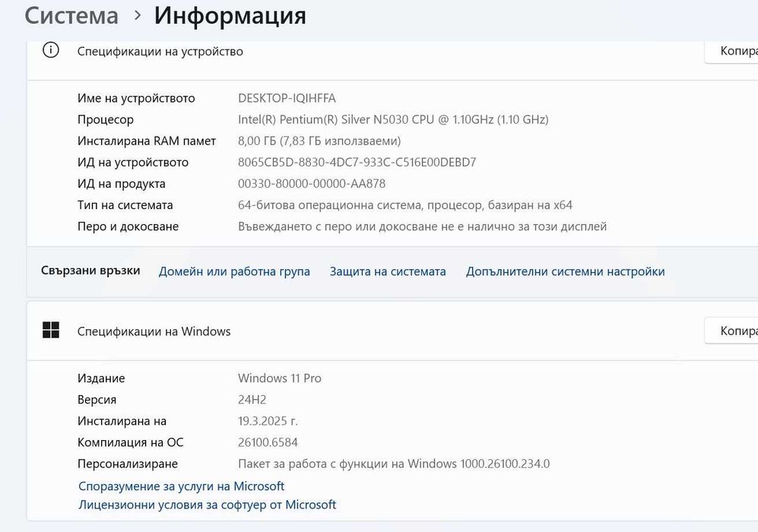Select experience pack 1000.26100.234.0 value

coord(394,464)
